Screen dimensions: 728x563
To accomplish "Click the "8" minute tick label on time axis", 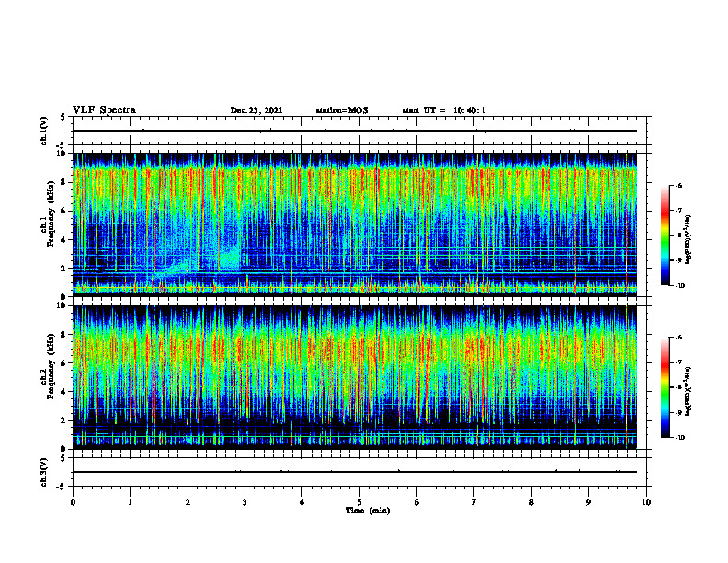I will (x=531, y=502).
